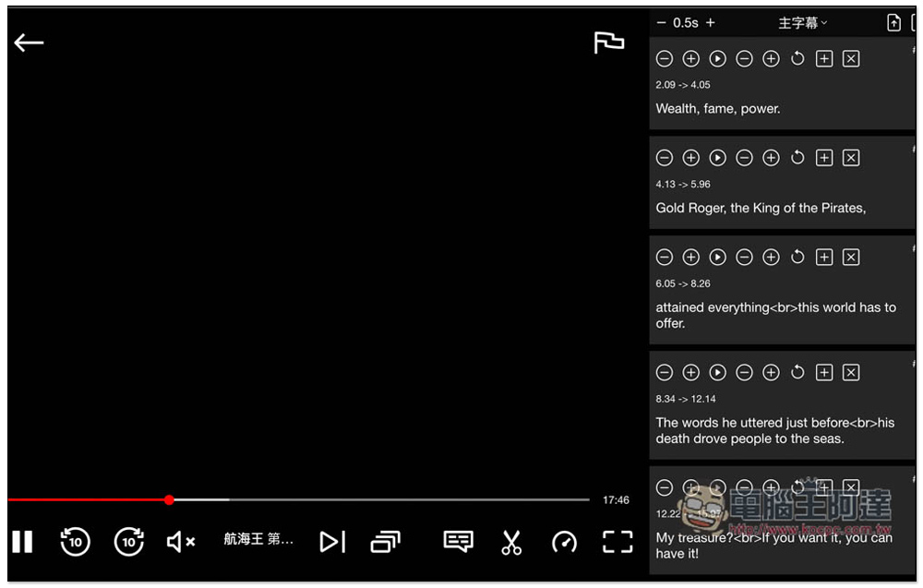
Task: Expand the 主字幕 dropdown
Action: 803,23
